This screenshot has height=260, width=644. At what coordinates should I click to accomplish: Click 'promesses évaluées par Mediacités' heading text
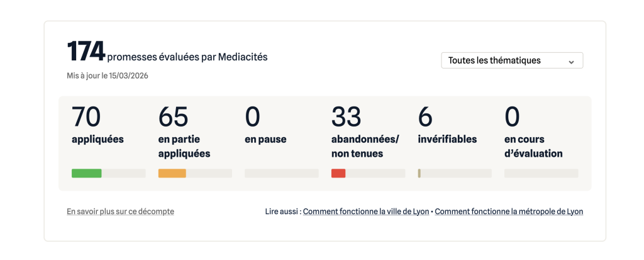click(x=187, y=57)
